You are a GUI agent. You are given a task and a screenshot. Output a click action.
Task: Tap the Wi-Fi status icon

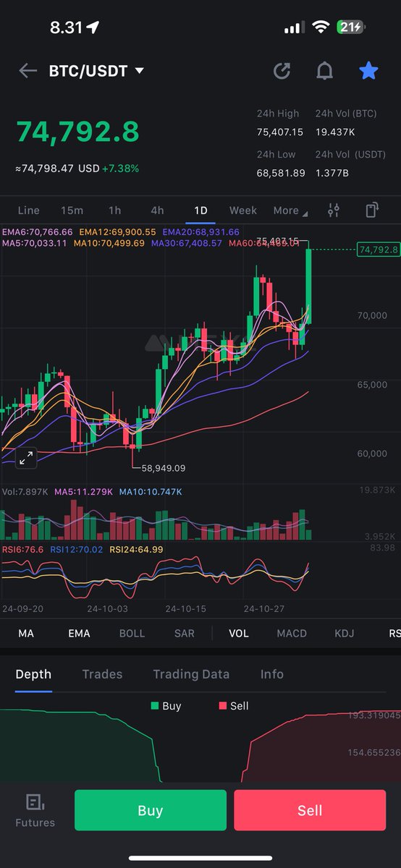point(320,27)
